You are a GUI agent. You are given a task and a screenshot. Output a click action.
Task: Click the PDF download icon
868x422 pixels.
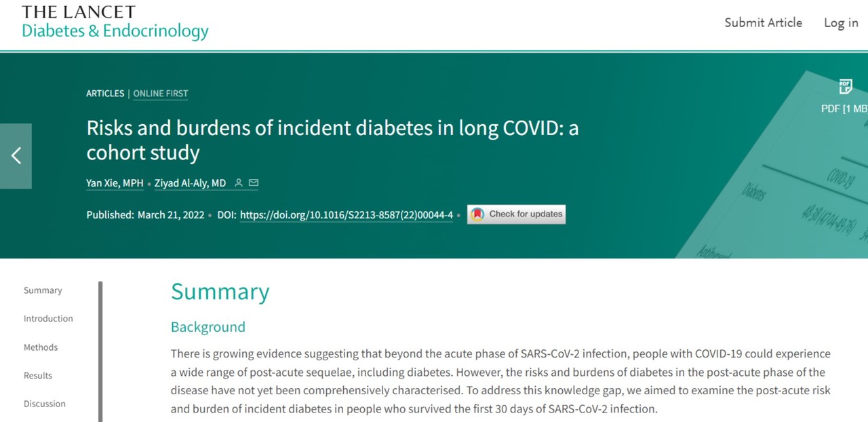845,87
